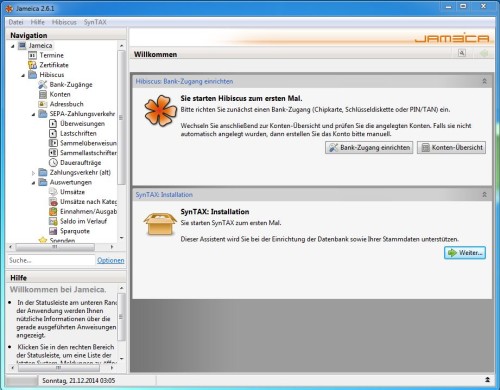Open the Datei menu

[x=16, y=22]
